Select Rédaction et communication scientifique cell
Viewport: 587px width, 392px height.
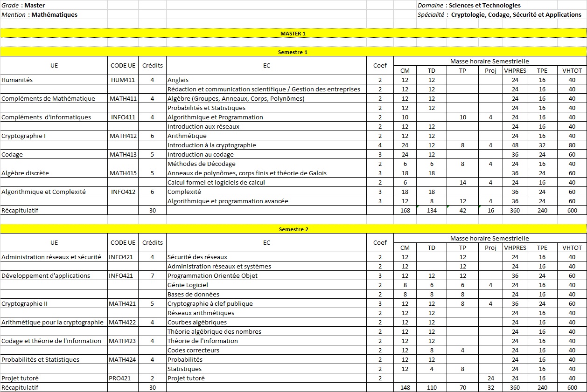tap(266, 89)
